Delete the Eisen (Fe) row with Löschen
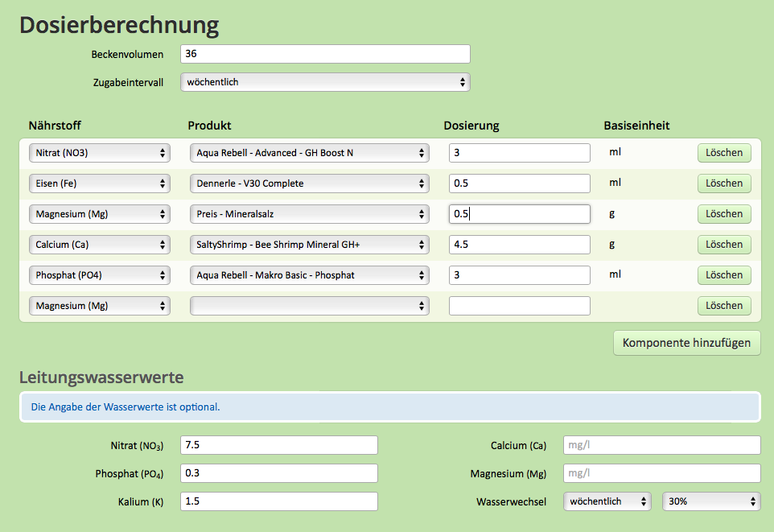774x532 pixels. (724, 184)
